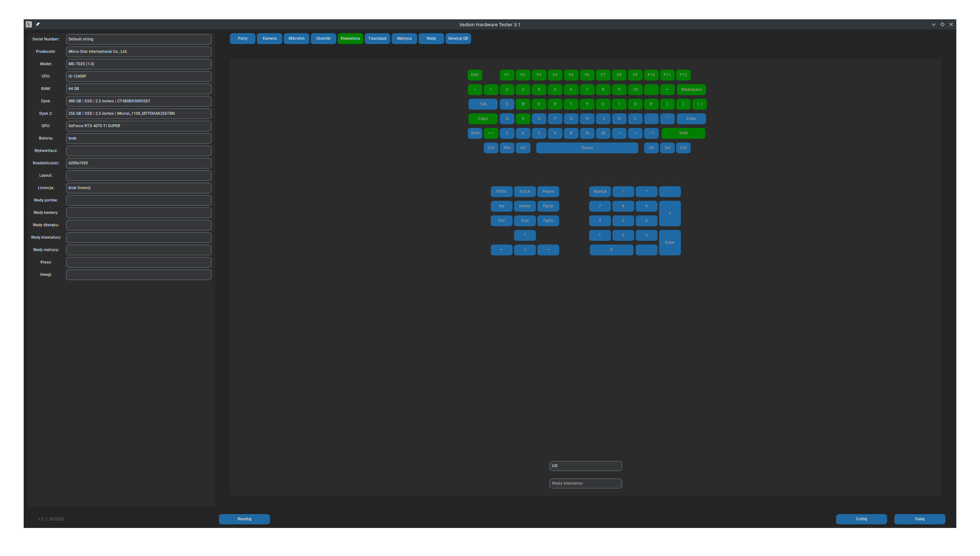The height and width of the screenshot is (556, 980).
Task: Click the Resetuj button
Action: [244, 519]
